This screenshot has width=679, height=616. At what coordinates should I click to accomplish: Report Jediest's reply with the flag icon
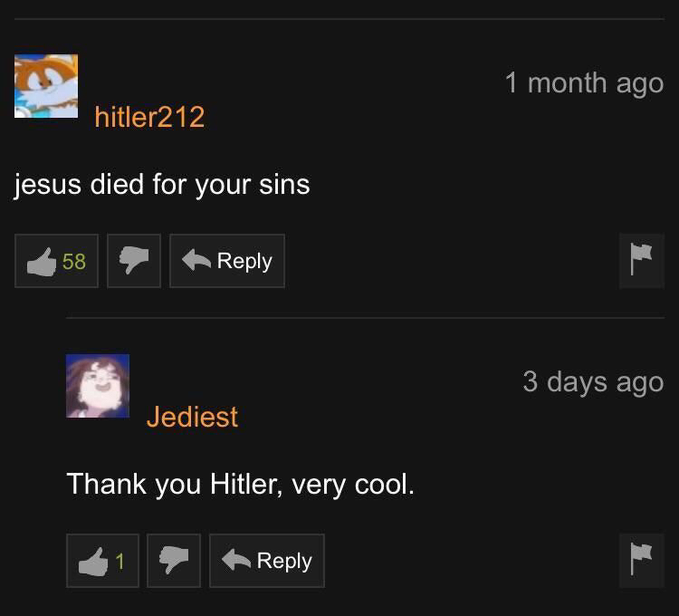pos(641,561)
